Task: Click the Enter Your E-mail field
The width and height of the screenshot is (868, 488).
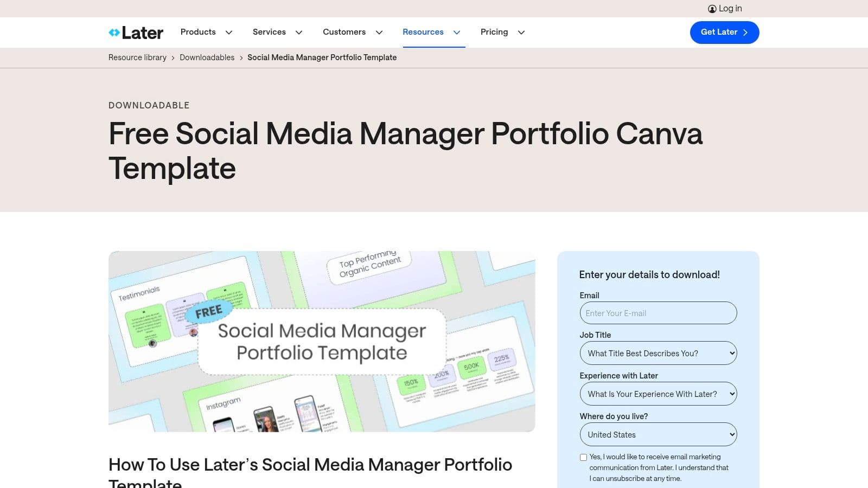Action: coord(658,313)
